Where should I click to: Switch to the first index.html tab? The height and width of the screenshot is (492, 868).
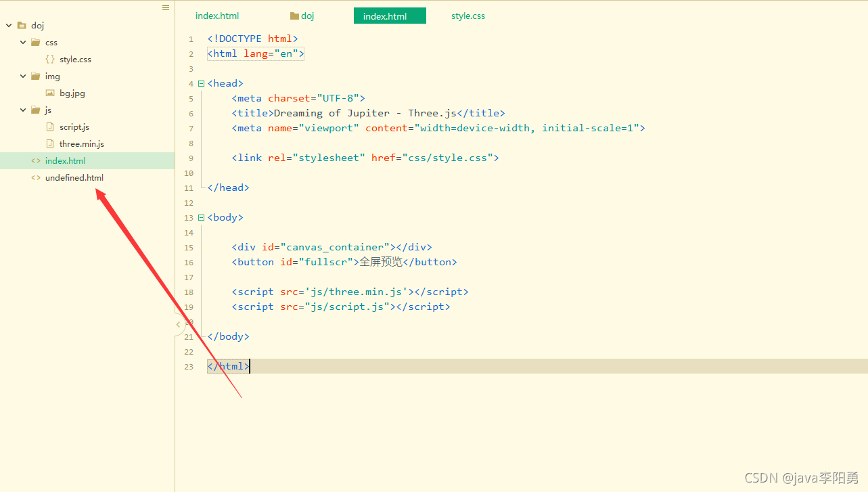point(217,16)
